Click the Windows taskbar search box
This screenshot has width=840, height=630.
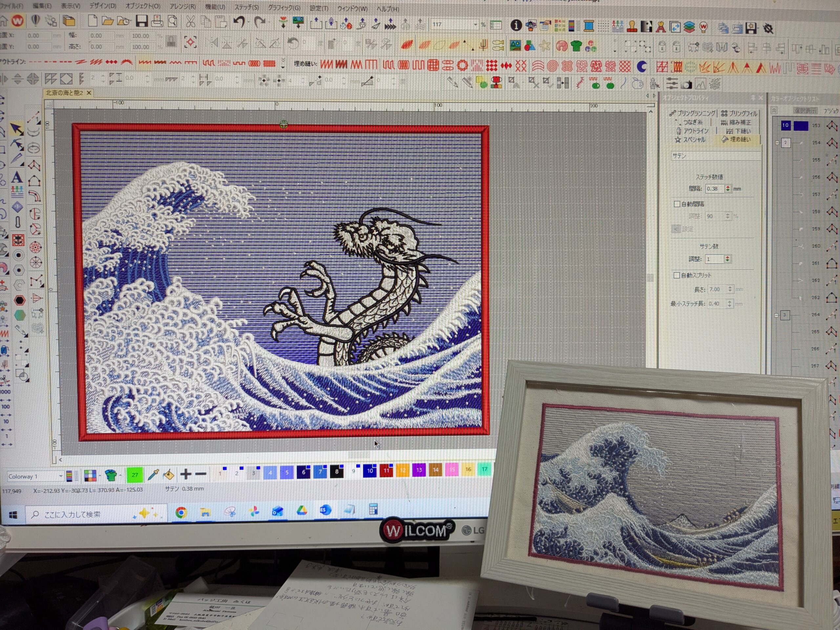[97, 514]
